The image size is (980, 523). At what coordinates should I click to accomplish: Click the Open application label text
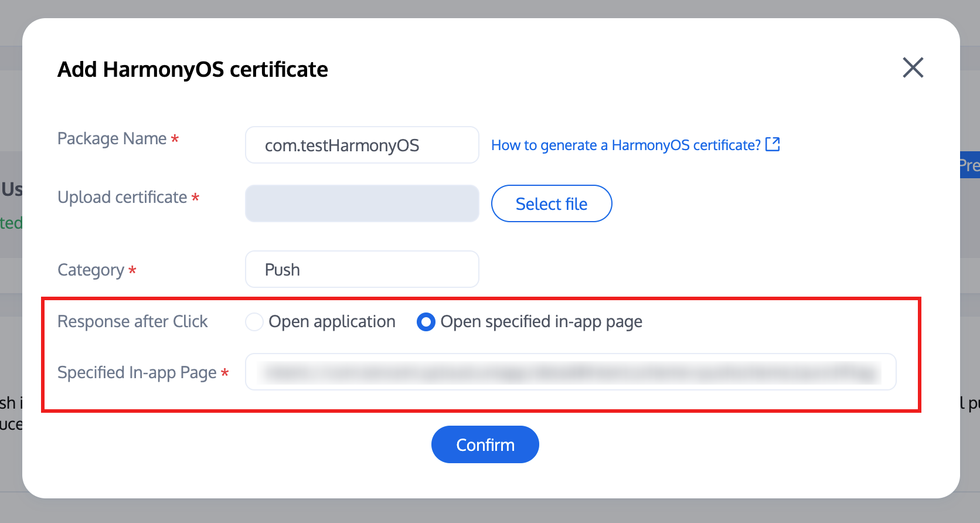point(332,322)
